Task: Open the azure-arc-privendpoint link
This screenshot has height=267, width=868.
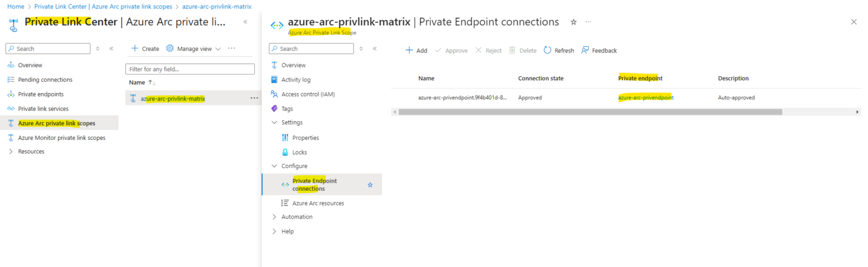Action: 645,98
